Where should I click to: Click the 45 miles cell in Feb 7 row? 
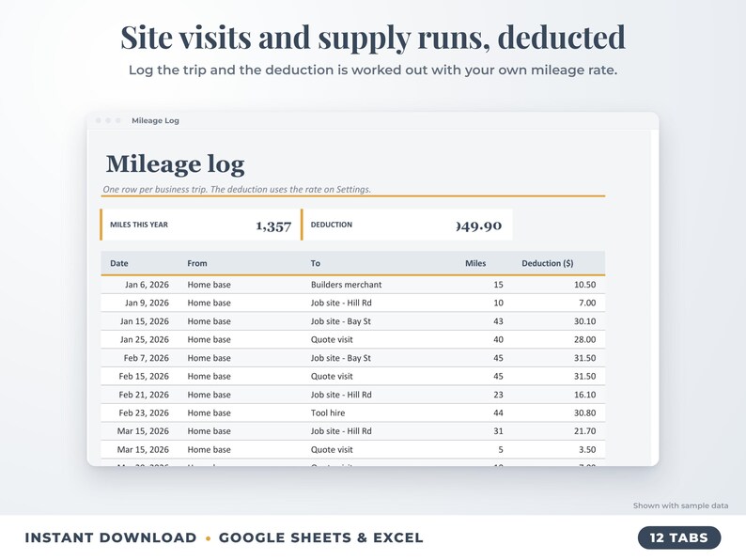click(x=498, y=358)
